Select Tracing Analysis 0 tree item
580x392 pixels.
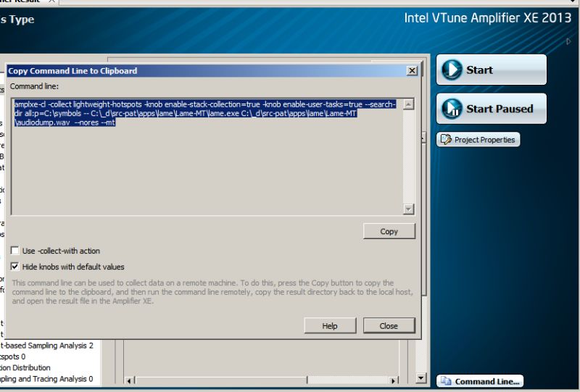46,379
